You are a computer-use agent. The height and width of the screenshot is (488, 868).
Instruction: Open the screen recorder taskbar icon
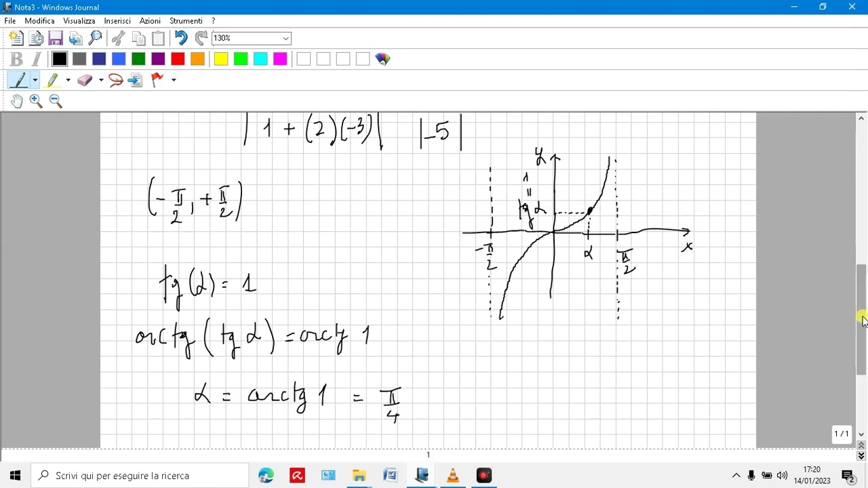(x=484, y=476)
